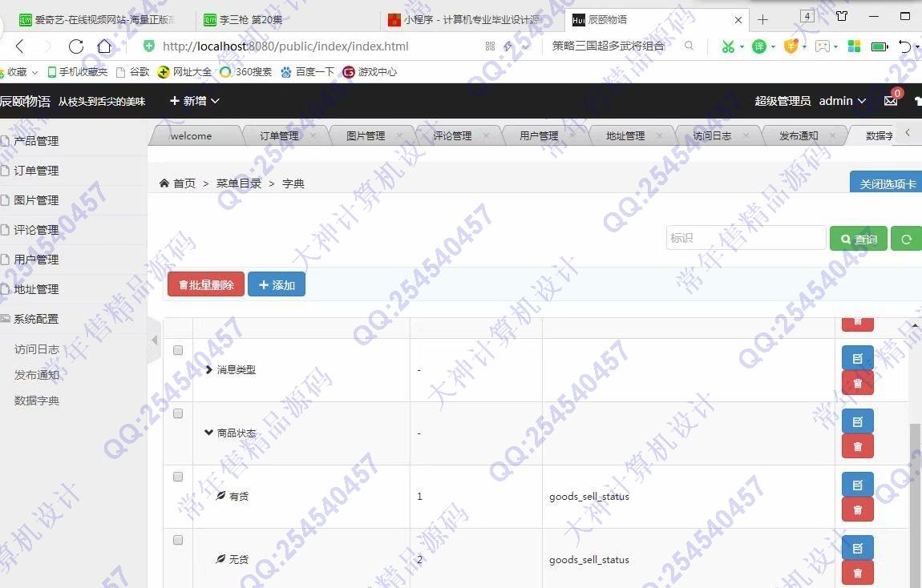Expand 系统配置 in the sidebar
922x588 pixels.
(36, 319)
